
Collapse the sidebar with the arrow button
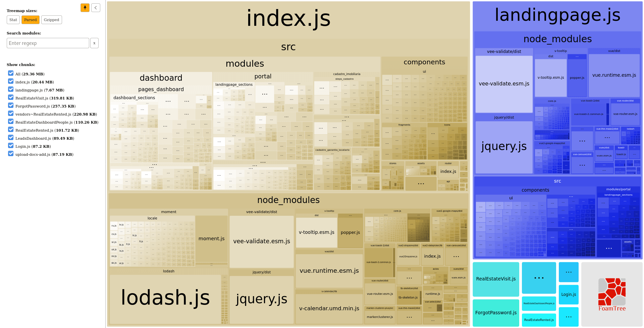[x=96, y=8]
